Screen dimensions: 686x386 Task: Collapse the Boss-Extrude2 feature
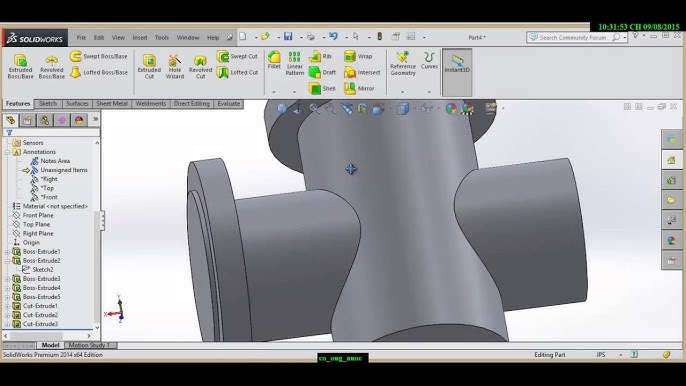coord(7,261)
